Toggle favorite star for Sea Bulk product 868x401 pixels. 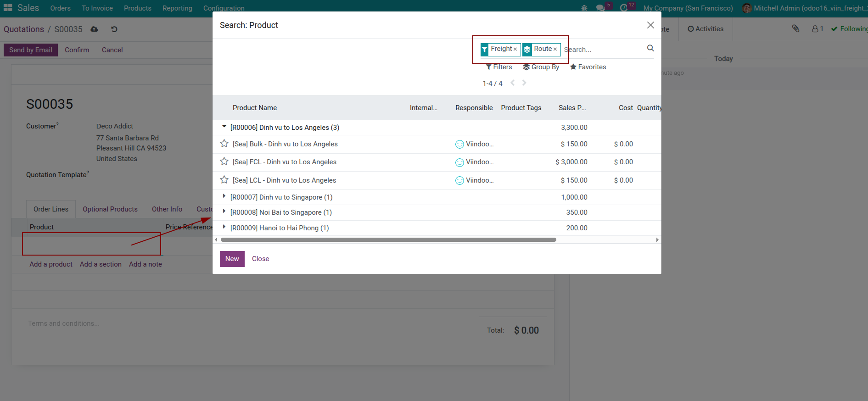224,144
